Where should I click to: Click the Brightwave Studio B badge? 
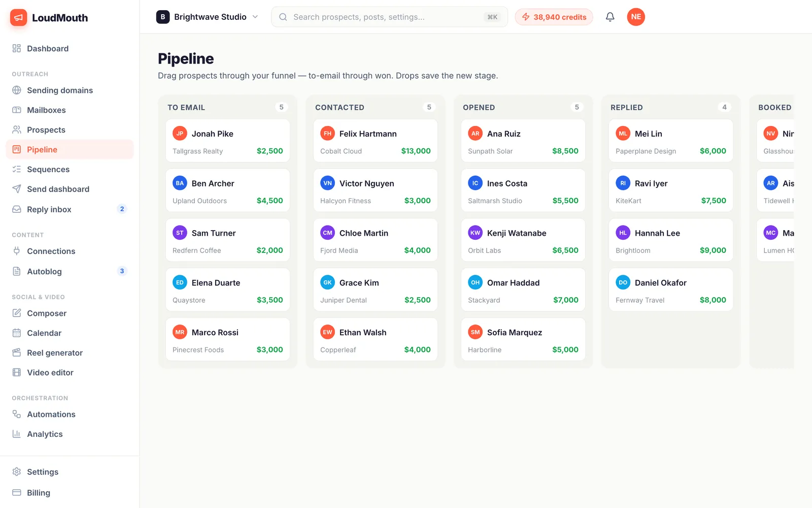[x=163, y=17]
